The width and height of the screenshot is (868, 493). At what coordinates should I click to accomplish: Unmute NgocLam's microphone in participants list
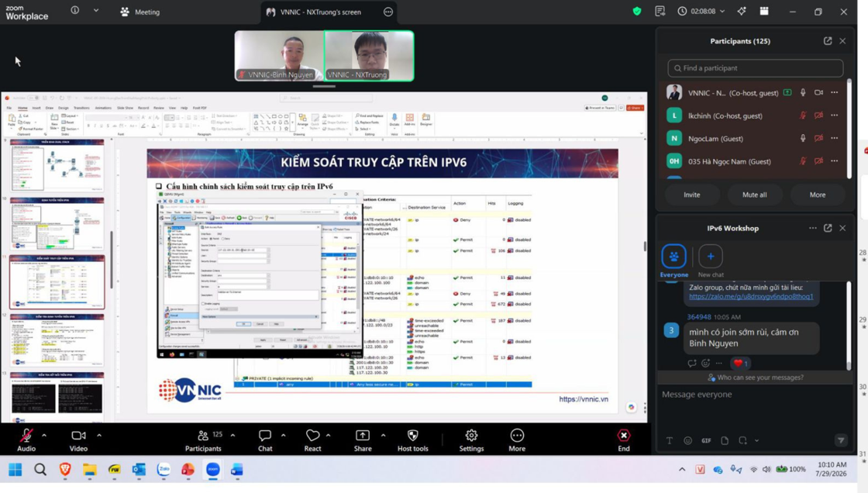[803, 139]
